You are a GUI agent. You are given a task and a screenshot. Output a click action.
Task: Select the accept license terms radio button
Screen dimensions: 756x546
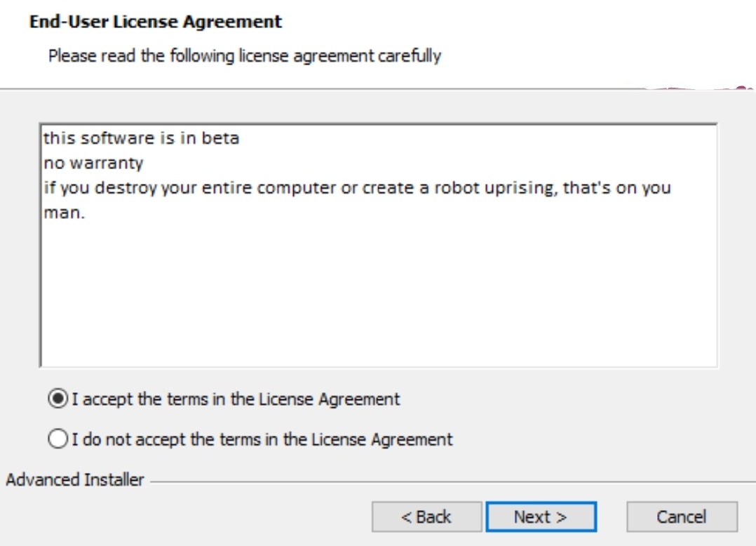(58, 399)
